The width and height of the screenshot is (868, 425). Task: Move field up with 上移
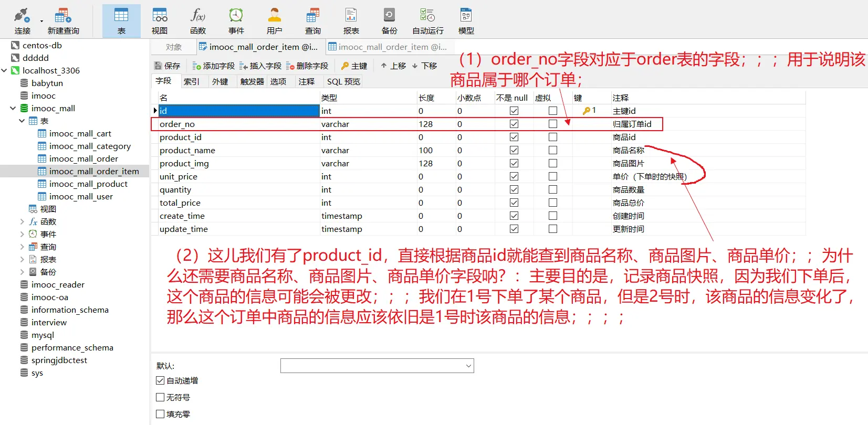click(393, 66)
